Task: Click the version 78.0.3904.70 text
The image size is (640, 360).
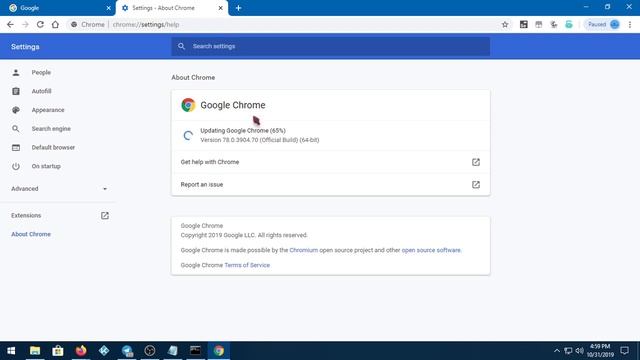Action: click(x=260, y=140)
